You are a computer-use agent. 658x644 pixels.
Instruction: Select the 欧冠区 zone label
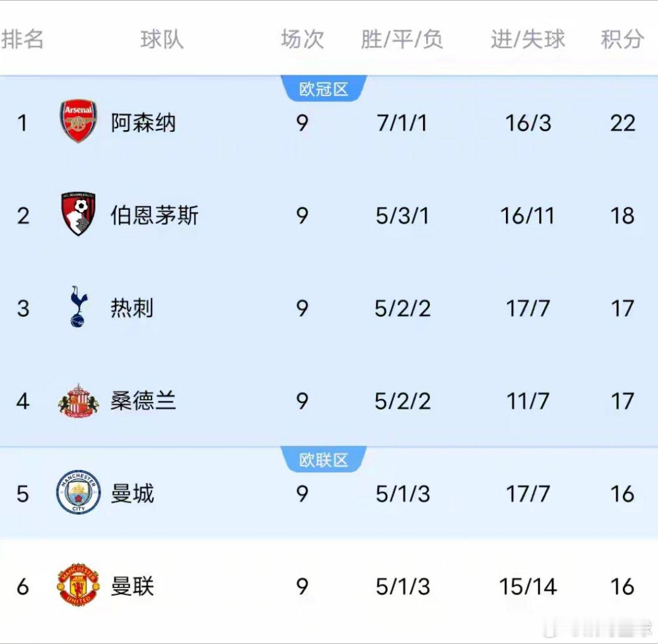(x=323, y=89)
